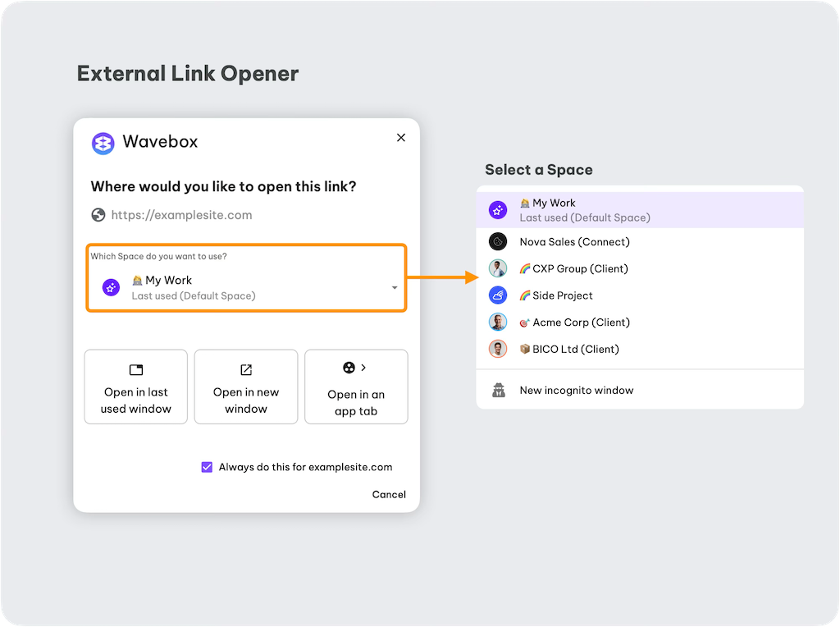Viewport: 840px width, 627px height.
Task: Click the Wavebox logo icon
Action: (x=103, y=143)
